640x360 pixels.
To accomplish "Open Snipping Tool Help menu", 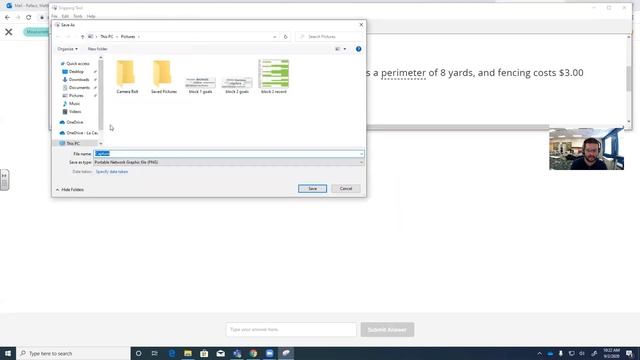I will [91, 16].
